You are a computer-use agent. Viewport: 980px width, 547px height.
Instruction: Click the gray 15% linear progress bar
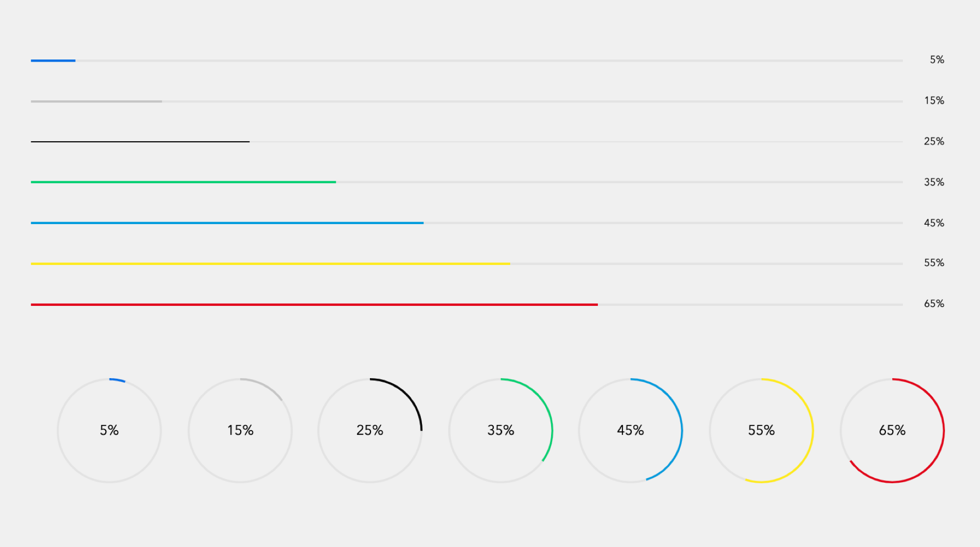coord(467,101)
